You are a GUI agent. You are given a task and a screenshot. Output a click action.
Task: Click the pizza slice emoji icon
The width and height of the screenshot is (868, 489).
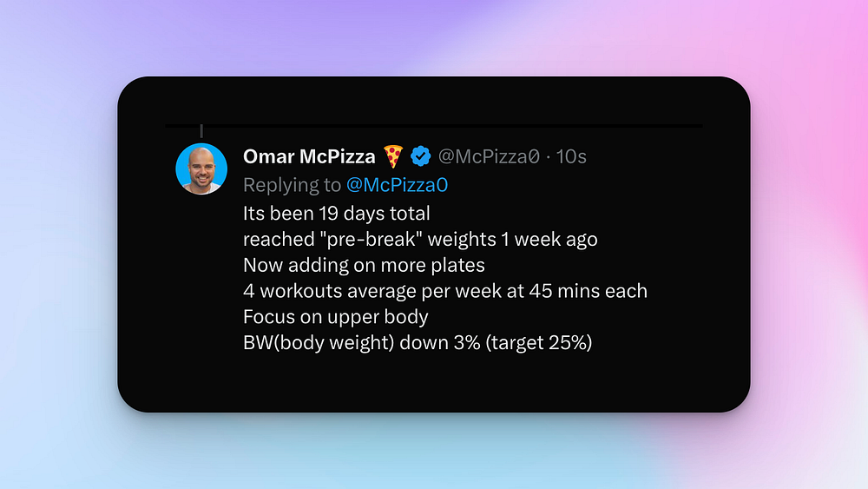[393, 156]
